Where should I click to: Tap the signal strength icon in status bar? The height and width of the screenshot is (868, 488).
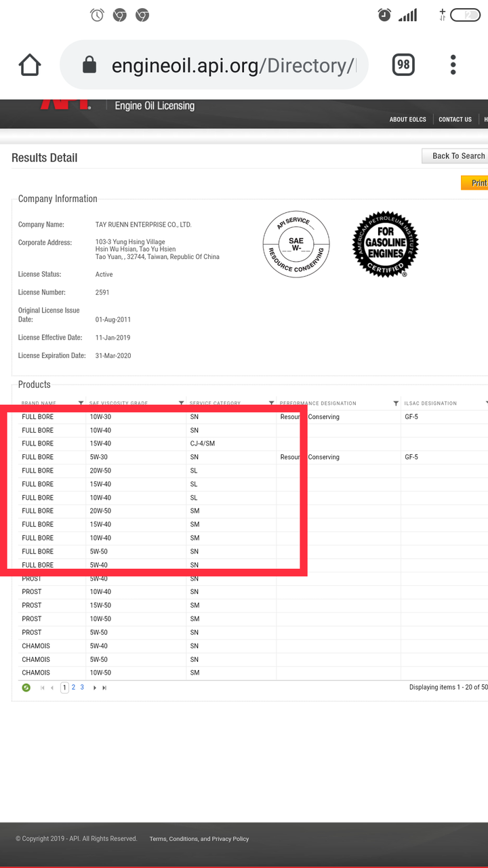point(407,15)
